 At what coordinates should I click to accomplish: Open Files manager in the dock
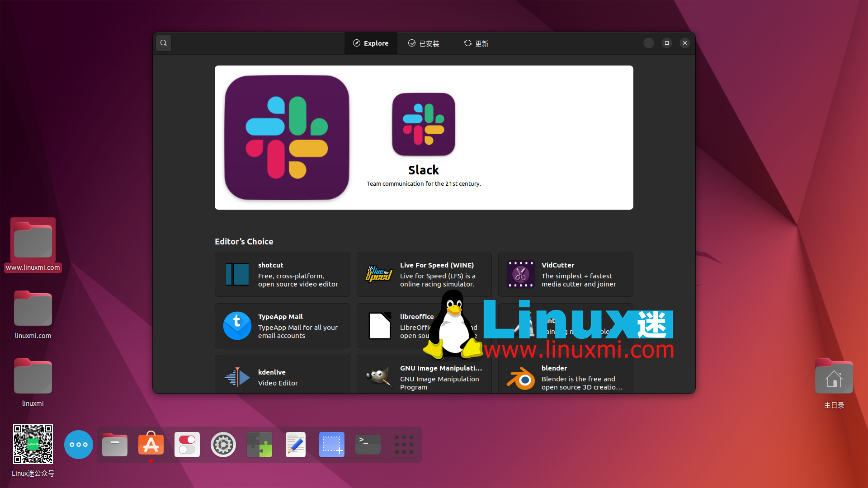[x=115, y=445]
